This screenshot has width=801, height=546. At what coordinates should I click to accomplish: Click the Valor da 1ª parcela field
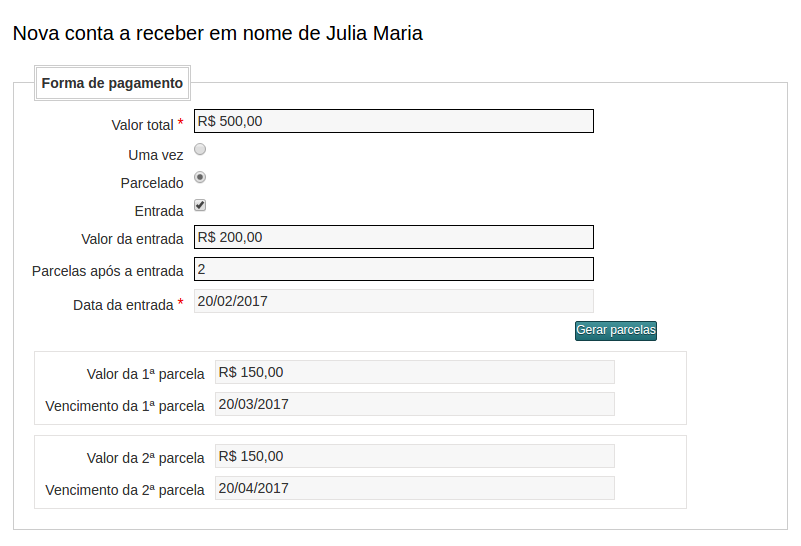pyautogui.click(x=414, y=372)
